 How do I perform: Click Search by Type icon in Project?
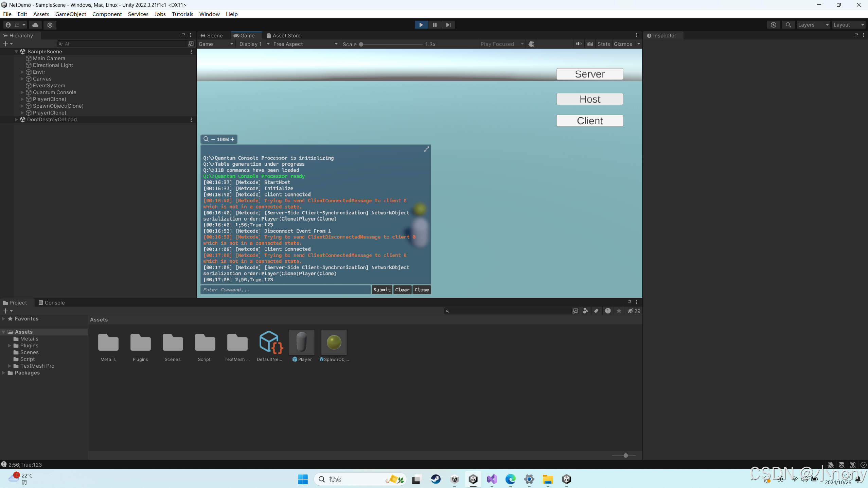(585, 311)
